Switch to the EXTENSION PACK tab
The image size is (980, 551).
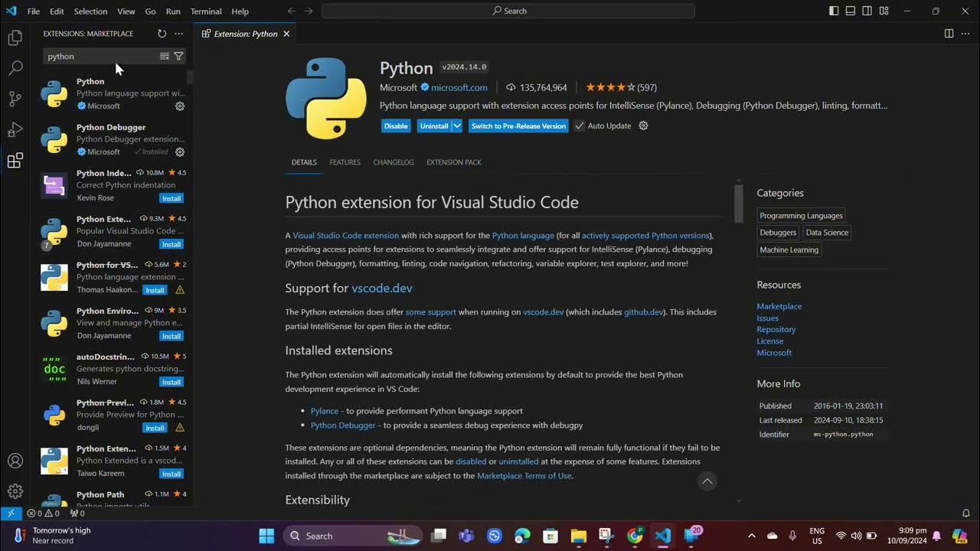(454, 162)
